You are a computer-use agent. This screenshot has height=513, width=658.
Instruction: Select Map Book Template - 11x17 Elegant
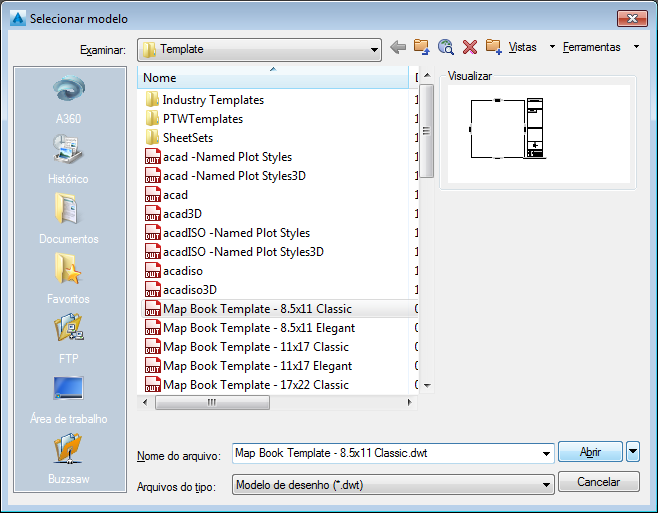coord(249,366)
